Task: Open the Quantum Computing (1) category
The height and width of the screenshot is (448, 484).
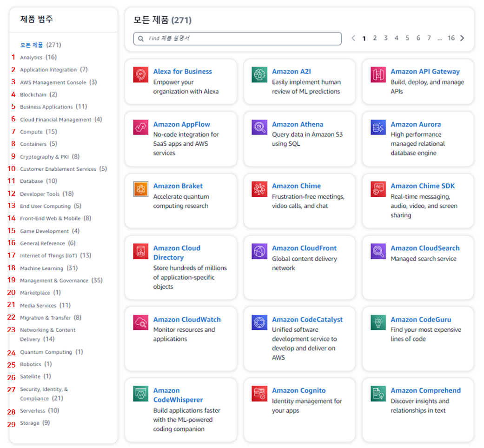Action: pyautogui.click(x=51, y=352)
